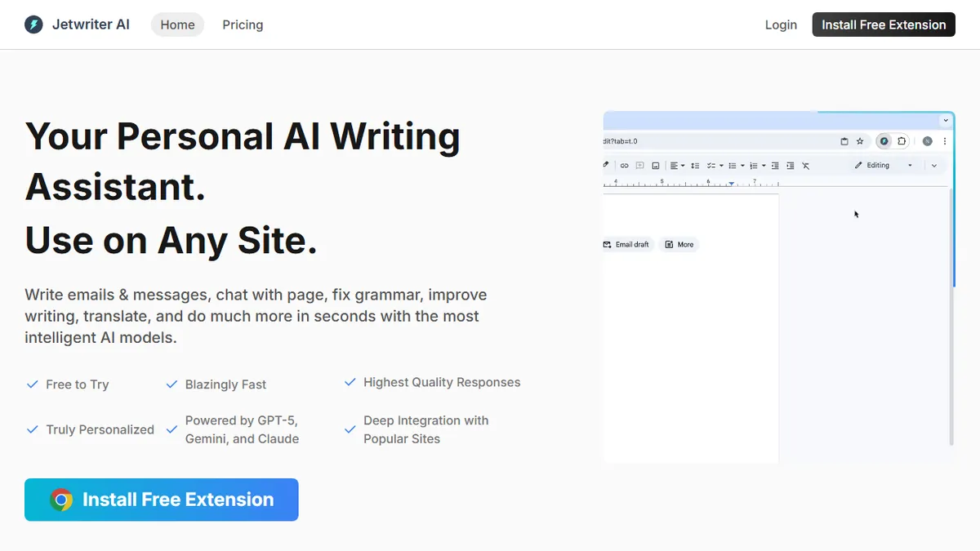Click the increase indent icon in demo toolbar

[x=791, y=166]
